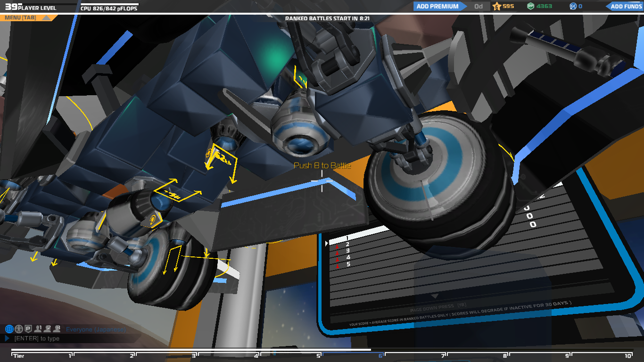Click the CPU 826/842 pFLOPS indicator
The height and width of the screenshot is (362, 644).
pyautogui.click(x=109, y=8)
